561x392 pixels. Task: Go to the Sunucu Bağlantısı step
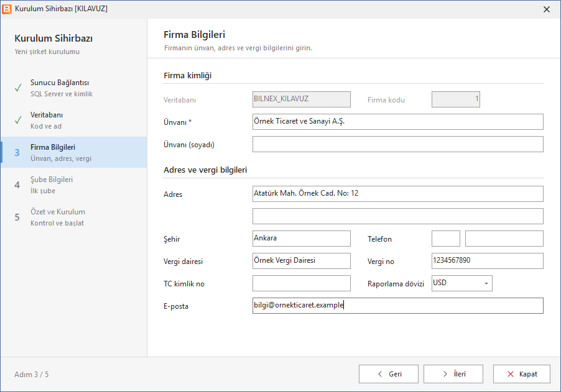[74, 88]
